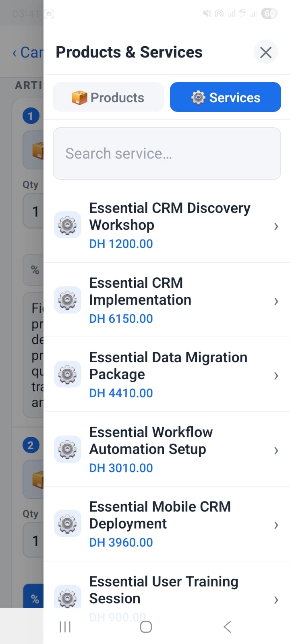290x644 pixels.
Task: Focus the Search service input field
Action: point(167,153)
